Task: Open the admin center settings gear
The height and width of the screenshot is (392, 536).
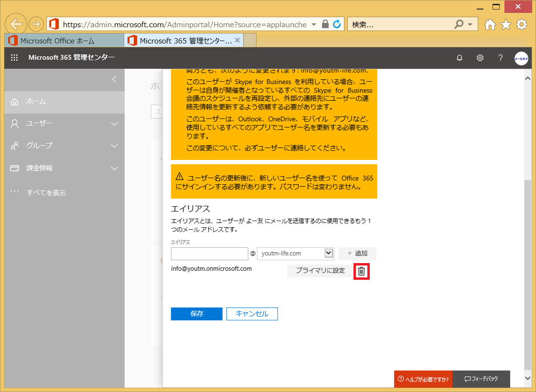Action: tap(480, 58)
